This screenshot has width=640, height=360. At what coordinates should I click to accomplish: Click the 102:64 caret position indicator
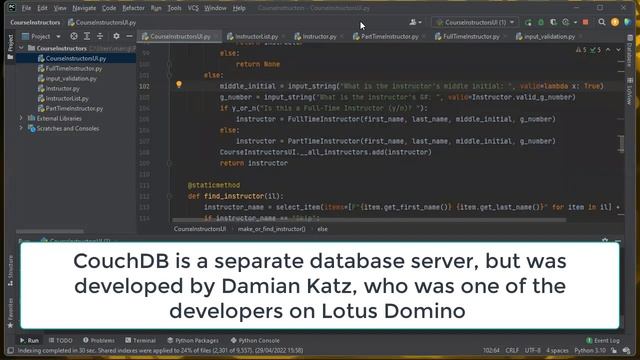pos(491,351)
